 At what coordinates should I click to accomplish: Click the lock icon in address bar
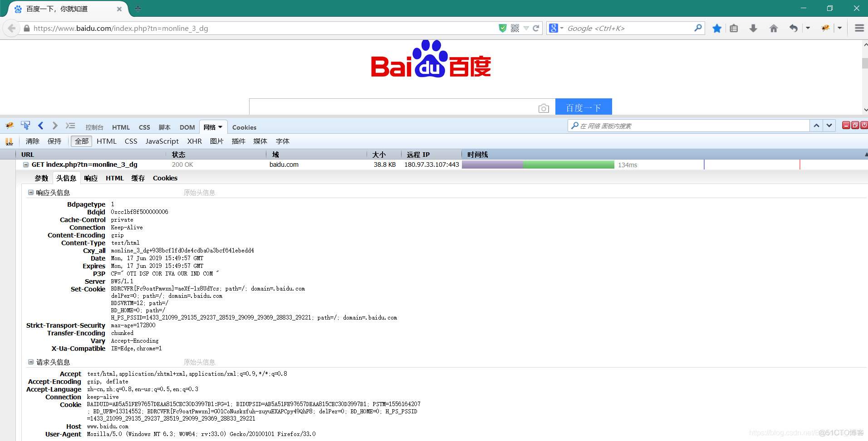point(27,28)
